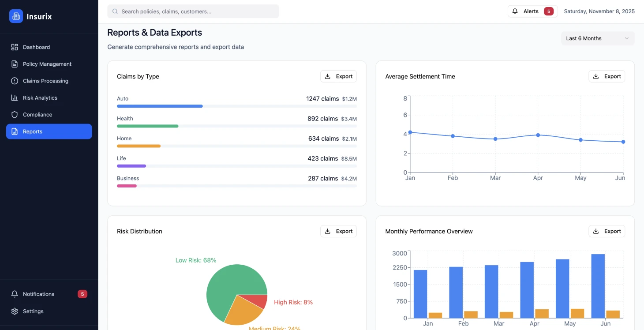Click the Compliance shield icon
Screen dimensions: 644x330
(x=15, y=115)
